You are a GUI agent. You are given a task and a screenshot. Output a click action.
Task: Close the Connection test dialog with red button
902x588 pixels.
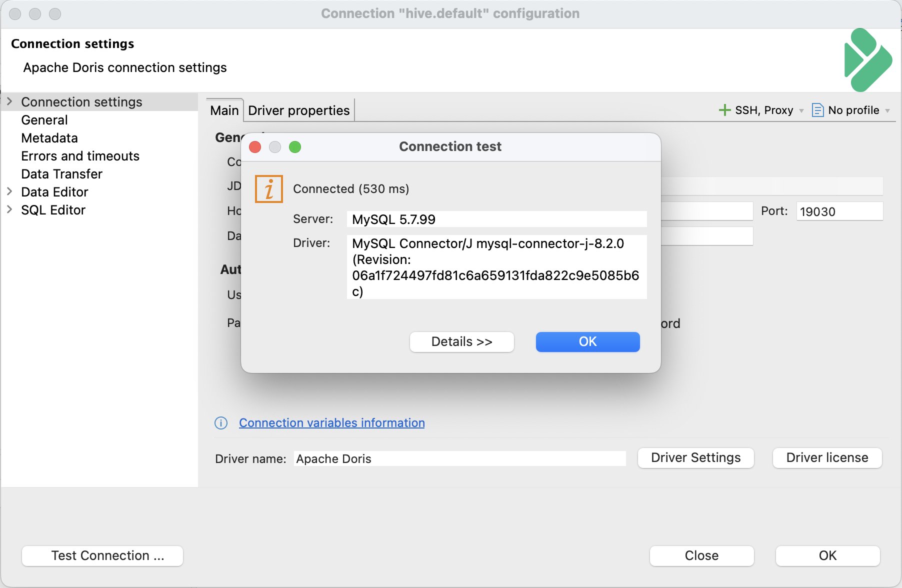coord(255,147)
